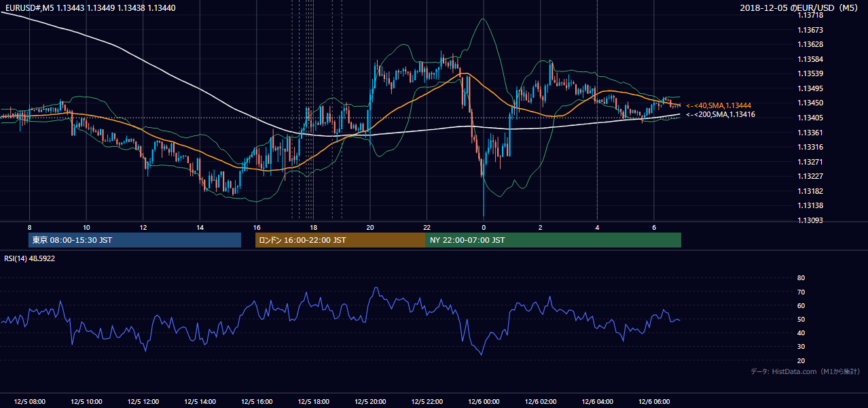Select the 12/6 04:00 bottom time label
The image size is (868, 408).
point(597,402)
